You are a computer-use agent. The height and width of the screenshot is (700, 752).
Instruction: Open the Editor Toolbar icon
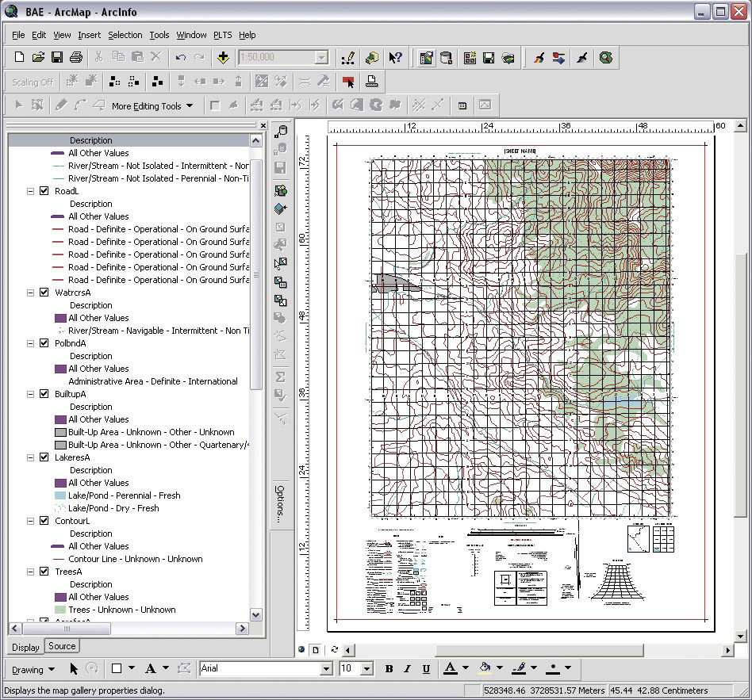click(347, 57)
